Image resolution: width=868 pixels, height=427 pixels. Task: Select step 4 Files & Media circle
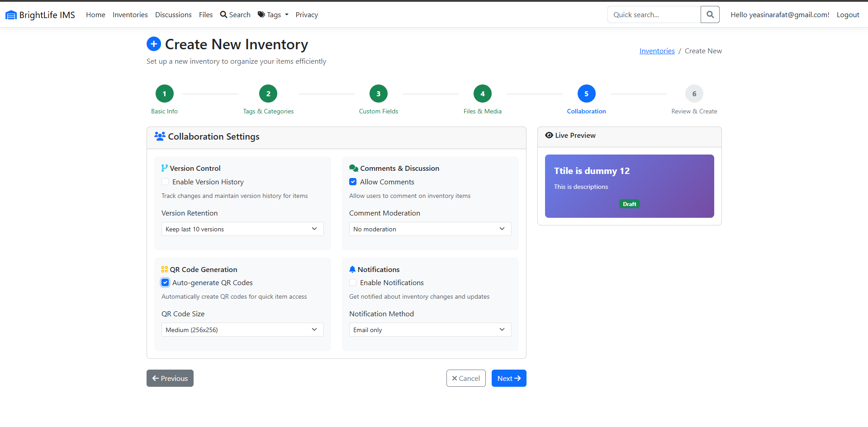click(482, 94)
